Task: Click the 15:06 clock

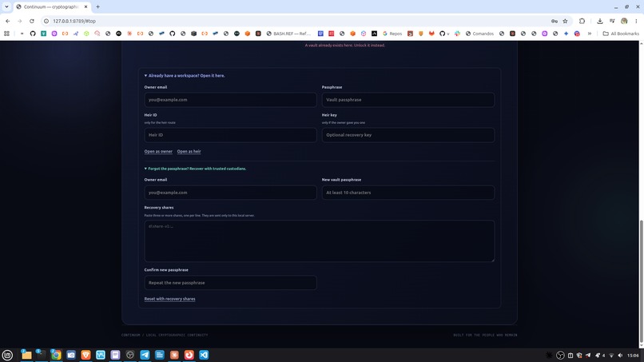Action: [x=633, y=356]
